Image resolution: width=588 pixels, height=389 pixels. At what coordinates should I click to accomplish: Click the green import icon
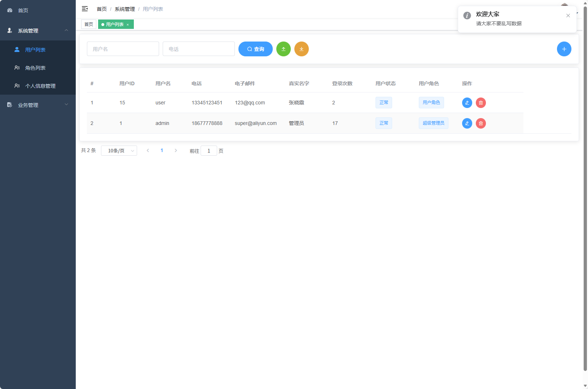(284, 49)
